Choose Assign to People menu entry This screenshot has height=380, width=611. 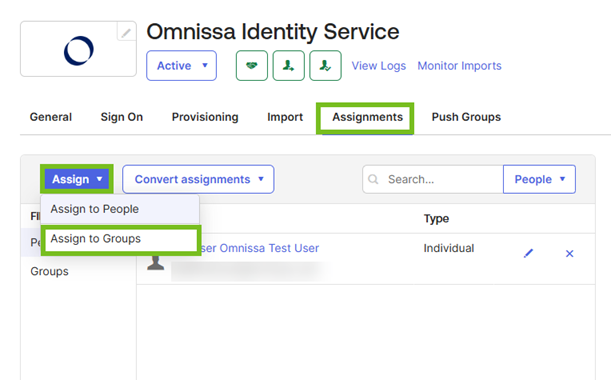tap(120, 209)
